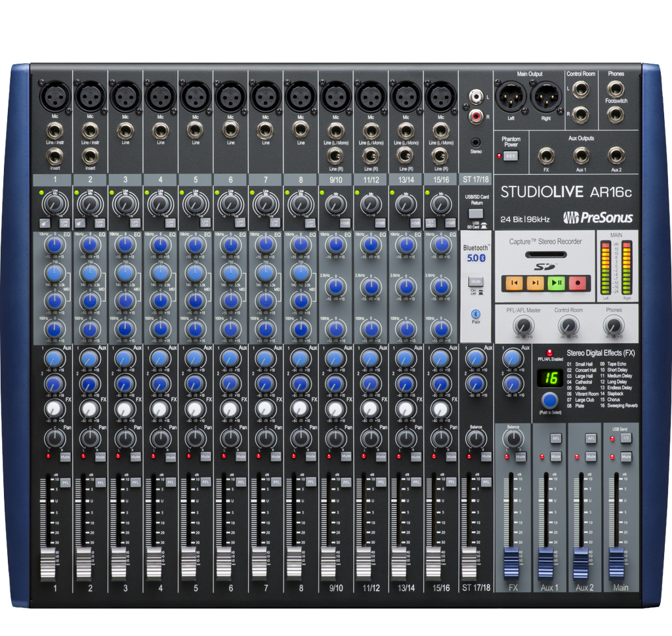Toggle the 48V phantom power button
The image size is (672, 636).
point(511,156)
